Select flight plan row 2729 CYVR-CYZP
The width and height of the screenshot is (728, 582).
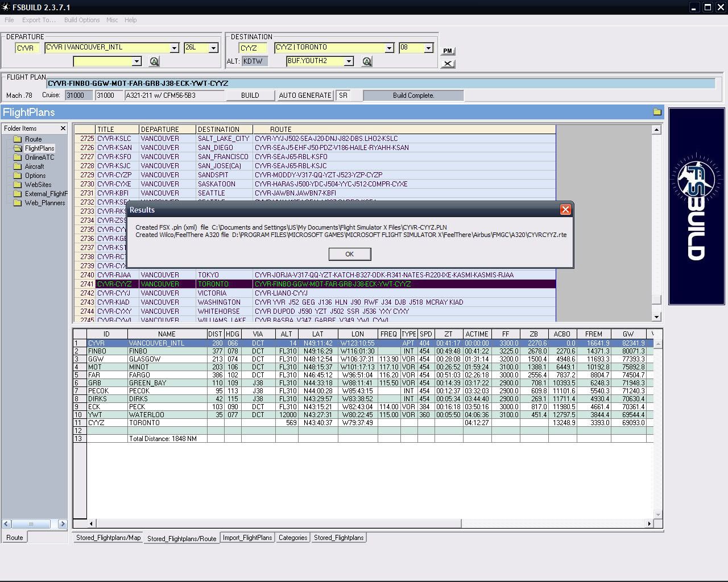pos(315,175)
